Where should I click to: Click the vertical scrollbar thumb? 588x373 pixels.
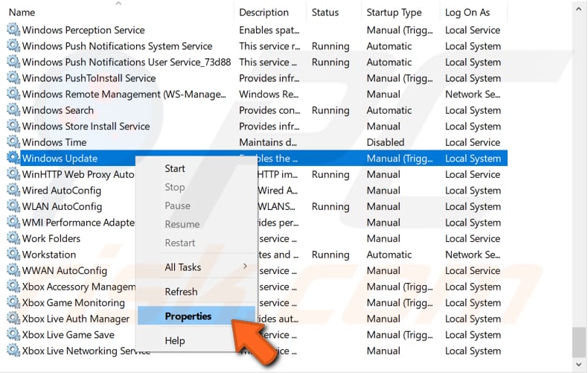tap(578, 342)
